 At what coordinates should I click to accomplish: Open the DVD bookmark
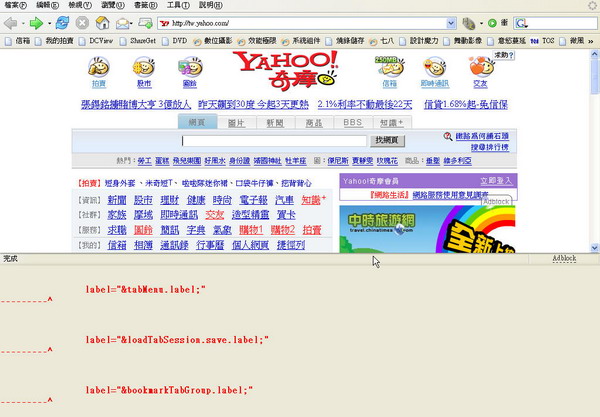(x=174, y=41)
